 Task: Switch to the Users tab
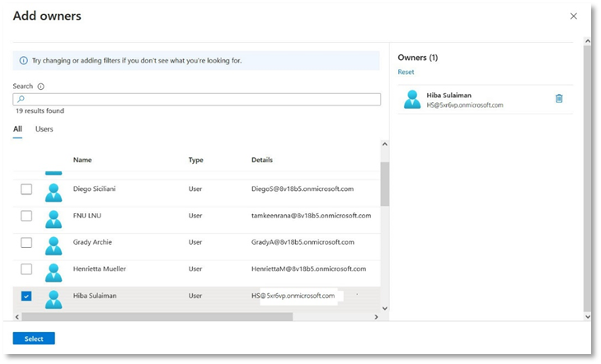[45, 129]
